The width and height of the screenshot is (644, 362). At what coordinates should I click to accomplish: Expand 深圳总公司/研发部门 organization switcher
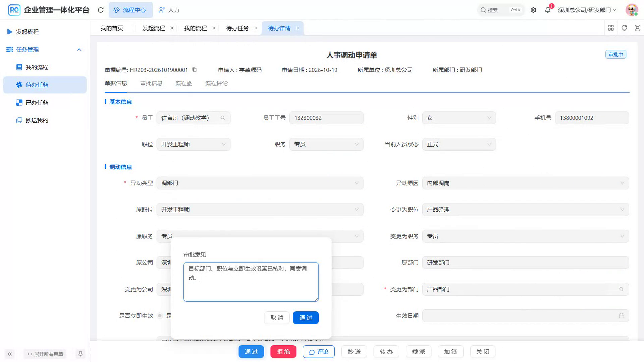coord(587,10)
